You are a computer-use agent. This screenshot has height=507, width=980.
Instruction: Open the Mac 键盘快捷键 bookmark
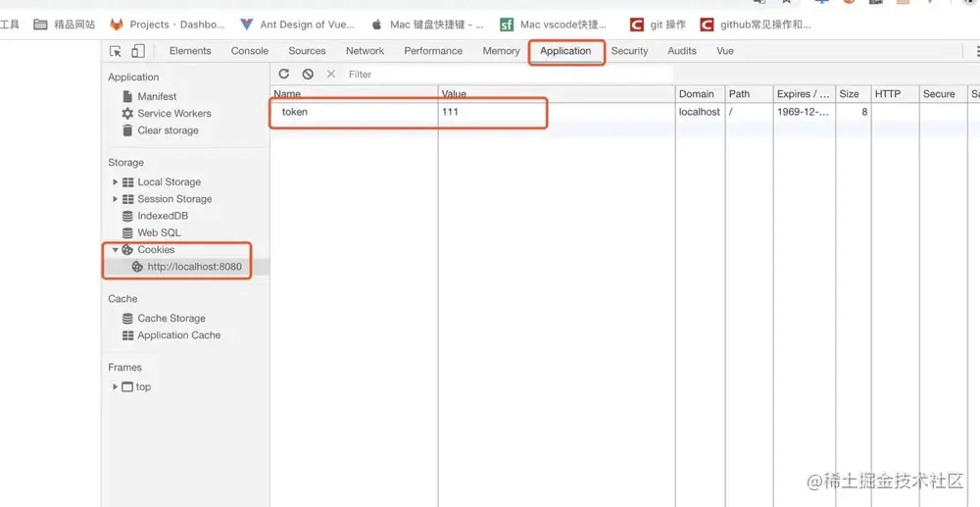tap(427, 25)
